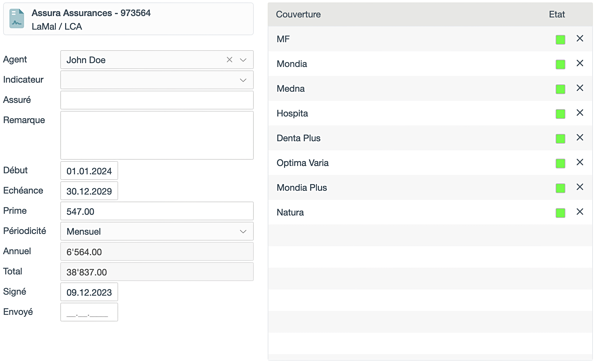Click the green state swatch for Optima Varia
The image size is (595, 364).
click(560, 164)
